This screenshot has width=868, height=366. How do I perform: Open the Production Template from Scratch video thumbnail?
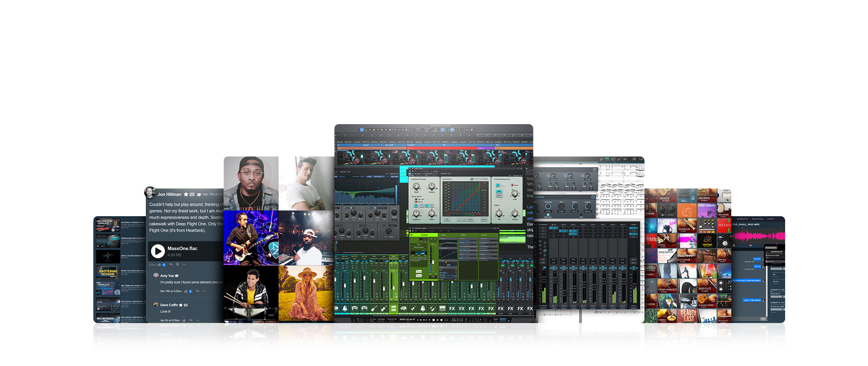point(108,225)
